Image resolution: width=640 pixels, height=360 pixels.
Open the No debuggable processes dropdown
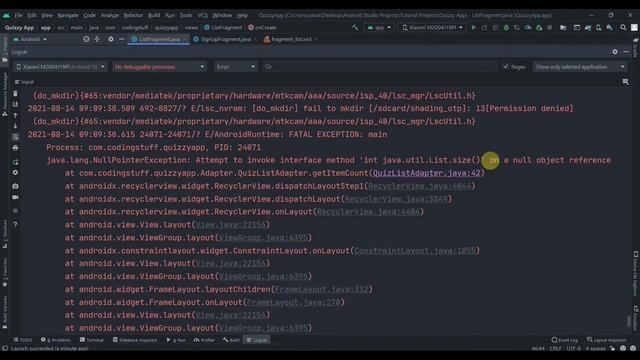coord(159,67)
